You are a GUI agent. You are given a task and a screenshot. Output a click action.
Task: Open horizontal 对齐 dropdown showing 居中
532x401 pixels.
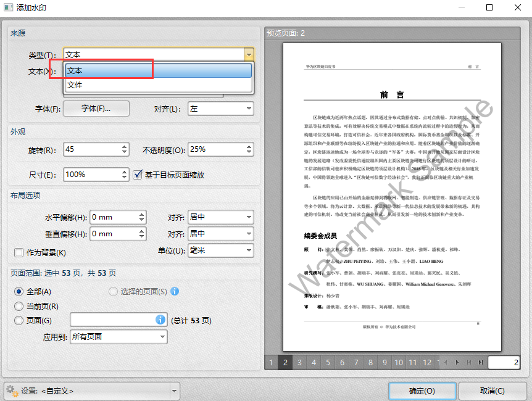point(221,217)
